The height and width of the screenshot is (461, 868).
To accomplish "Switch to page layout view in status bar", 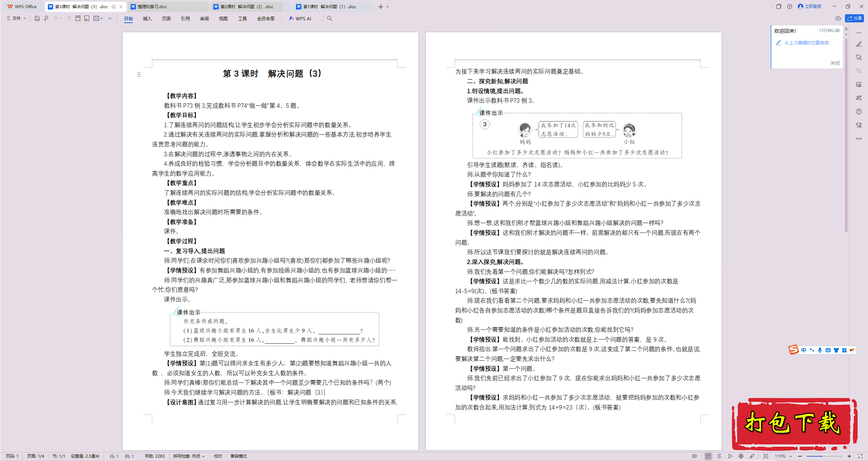I will (x=708, y=456).
